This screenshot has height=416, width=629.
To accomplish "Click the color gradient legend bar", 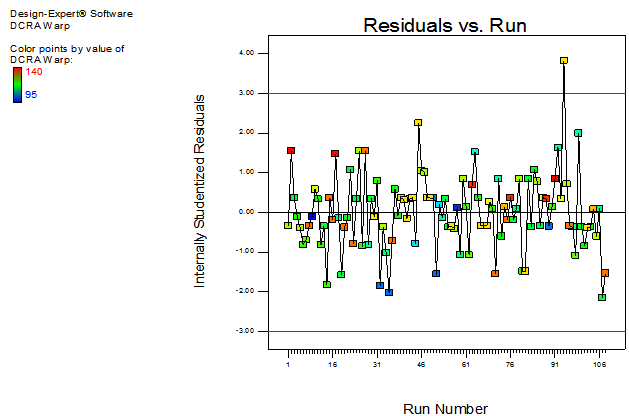I will click(18, 83).
